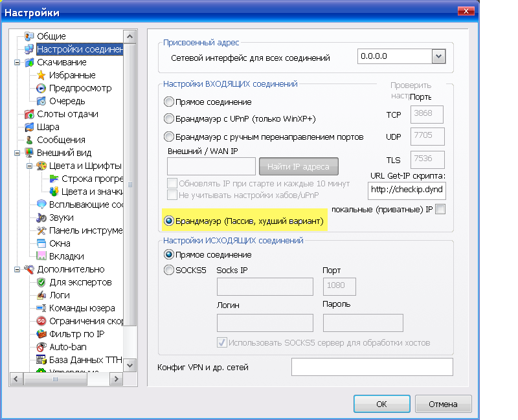Click the Звуки speaker icon
Viewport: 518px width, 420px height.
point(41,217)
